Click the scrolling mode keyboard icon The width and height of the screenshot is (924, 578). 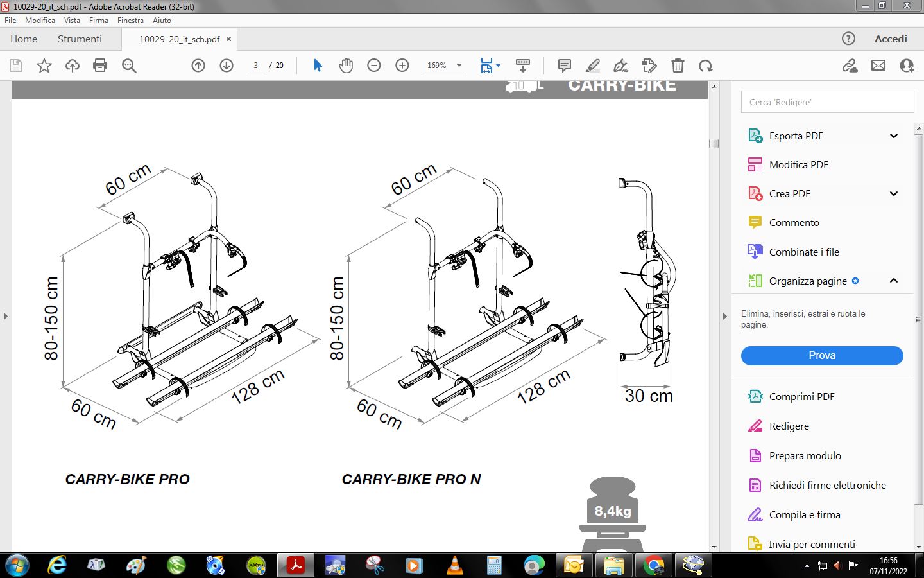point(523,66)
